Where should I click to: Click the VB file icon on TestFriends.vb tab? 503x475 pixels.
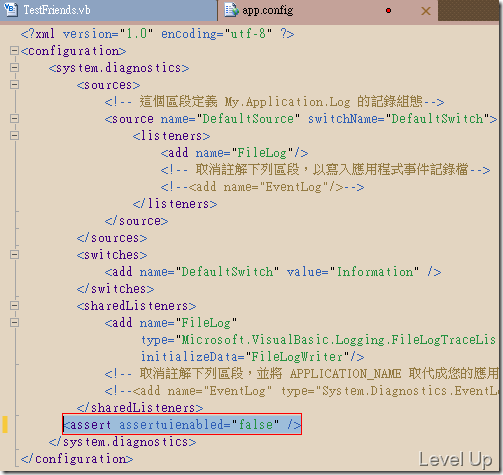(11, 9)
